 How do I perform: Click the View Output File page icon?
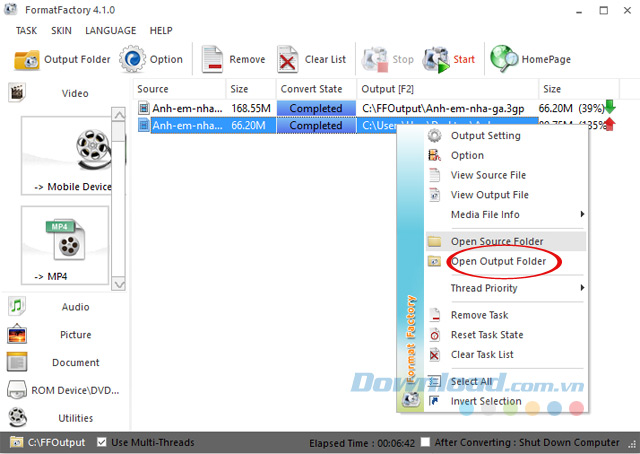(434, 195)
